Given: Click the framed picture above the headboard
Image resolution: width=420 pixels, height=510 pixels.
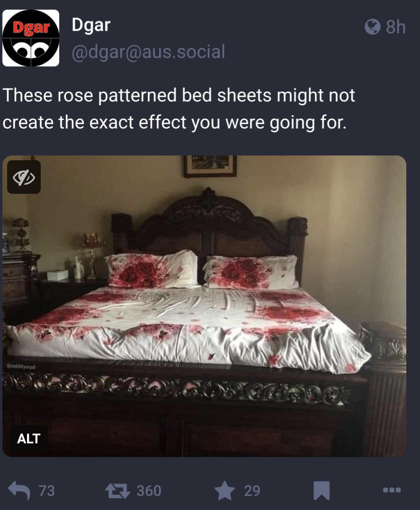Looking at the screenshot, I should (210, 166).
